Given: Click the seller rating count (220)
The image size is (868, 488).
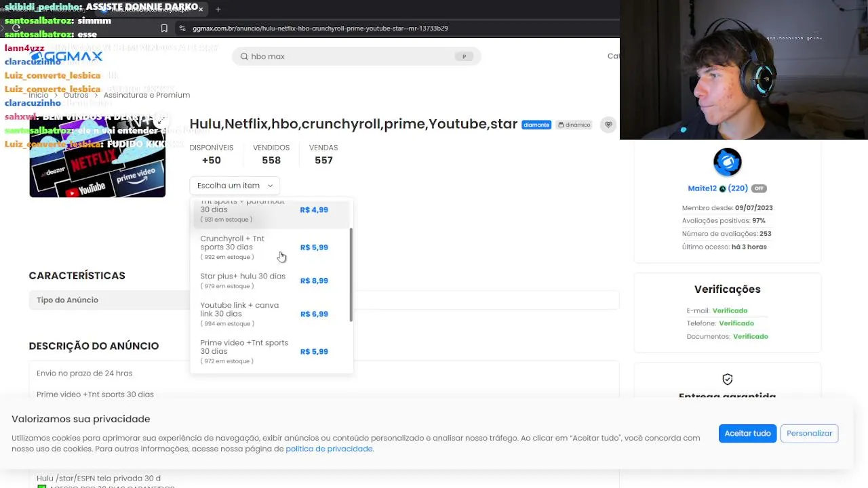Looking at the screenshot, I should (x=738, y=188).
